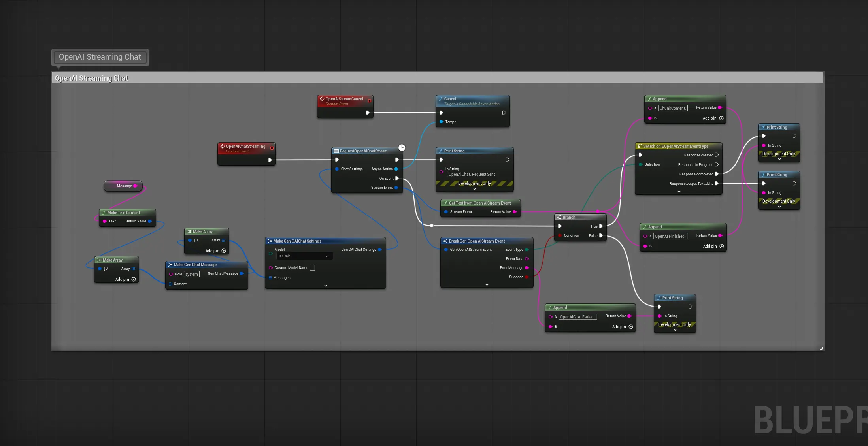The image size is (868, 446).
Task: Click exec output pin of OpenAiStreamCancel
Action: [368, 113]
